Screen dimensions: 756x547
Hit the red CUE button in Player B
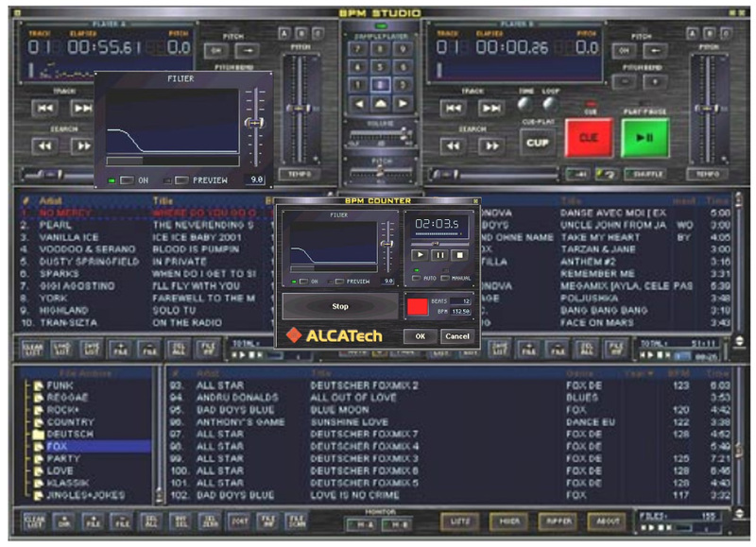coord(589,138)
